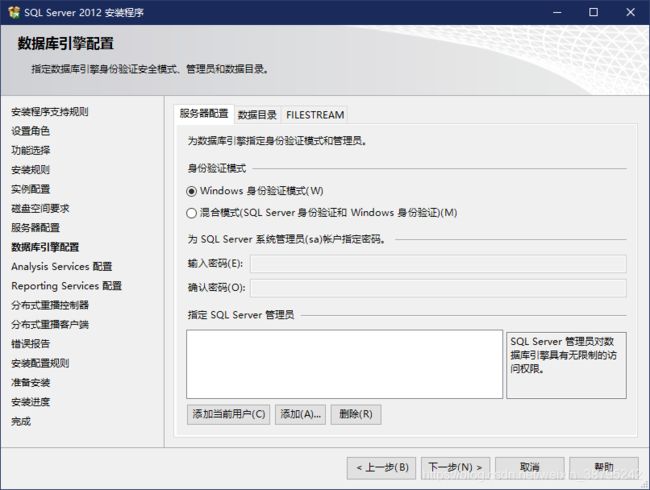Click the 身份验证模式 section label

217,168
